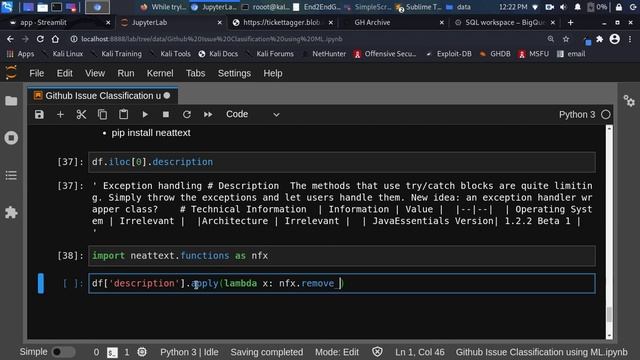Open the Kali Linux bookmark

click(x=63, y=54)
